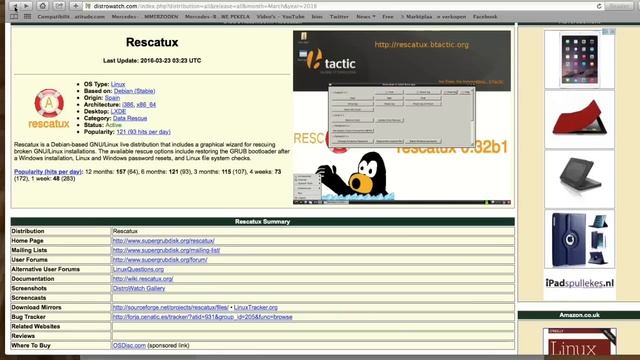Screen dimensions: 640x360
Task: Open the iPadspullekes.nl ad link
Action: coord(580,283)
